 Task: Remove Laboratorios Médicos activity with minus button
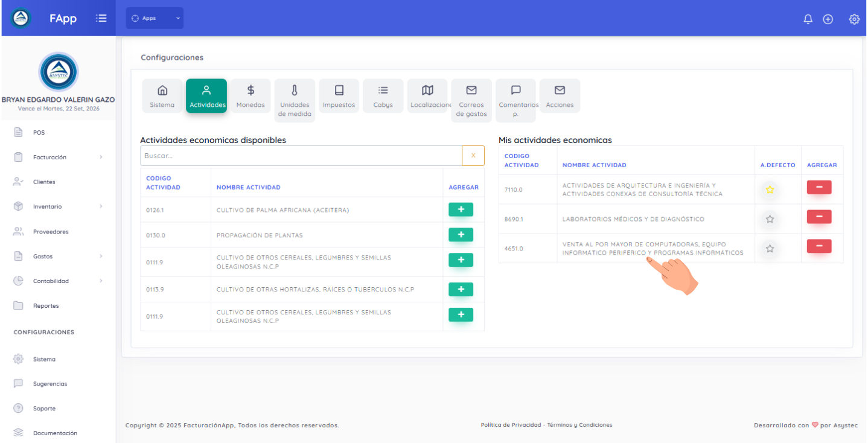point(819,217)
